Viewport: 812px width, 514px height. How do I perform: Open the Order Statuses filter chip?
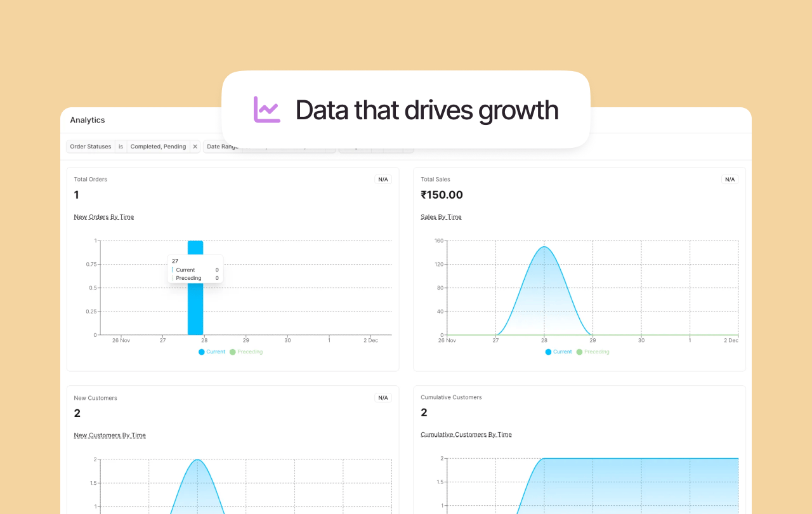tap(90, 146)
